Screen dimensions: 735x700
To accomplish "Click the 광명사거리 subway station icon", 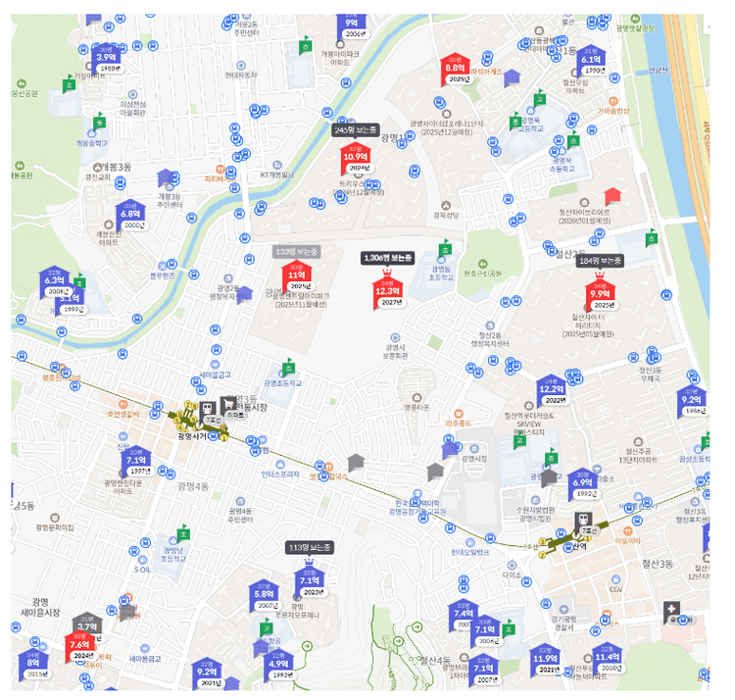I will click(x=208, y=409).
